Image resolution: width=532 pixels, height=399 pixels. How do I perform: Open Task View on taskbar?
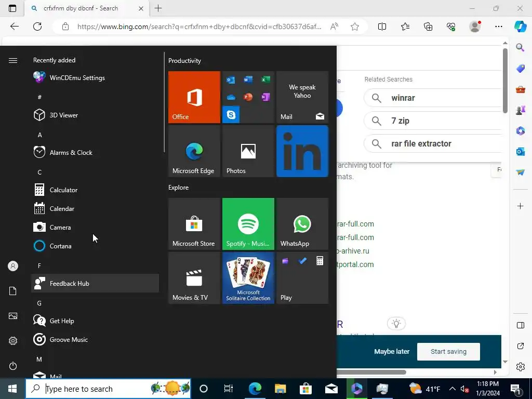229,389
